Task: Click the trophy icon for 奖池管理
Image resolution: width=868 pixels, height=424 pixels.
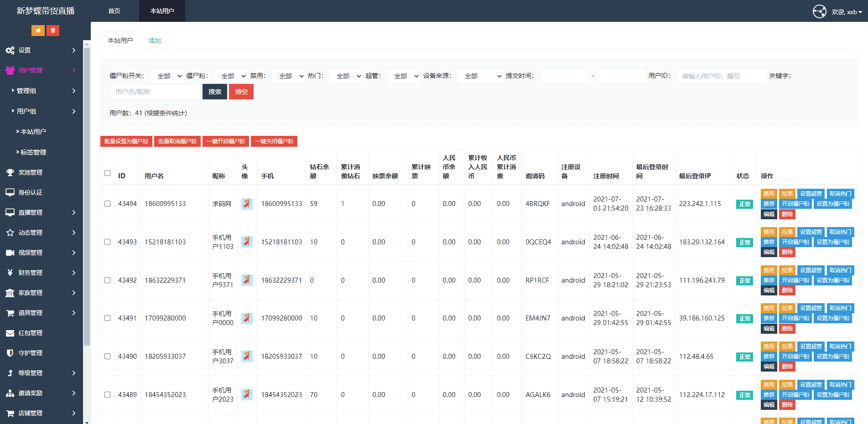Action: coord(10,172)
